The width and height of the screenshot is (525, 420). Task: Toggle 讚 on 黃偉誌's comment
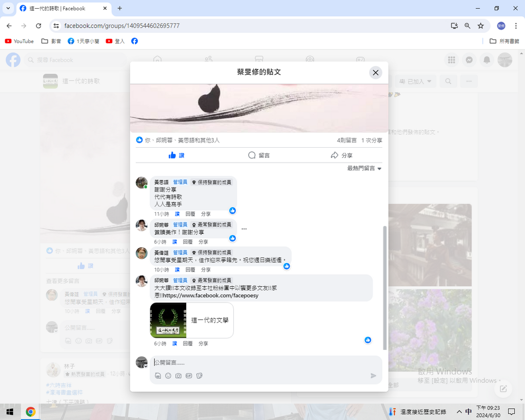pos(177,270)
